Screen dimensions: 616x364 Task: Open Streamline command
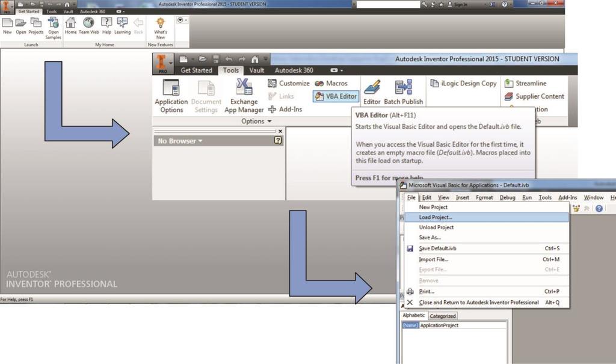525,84
